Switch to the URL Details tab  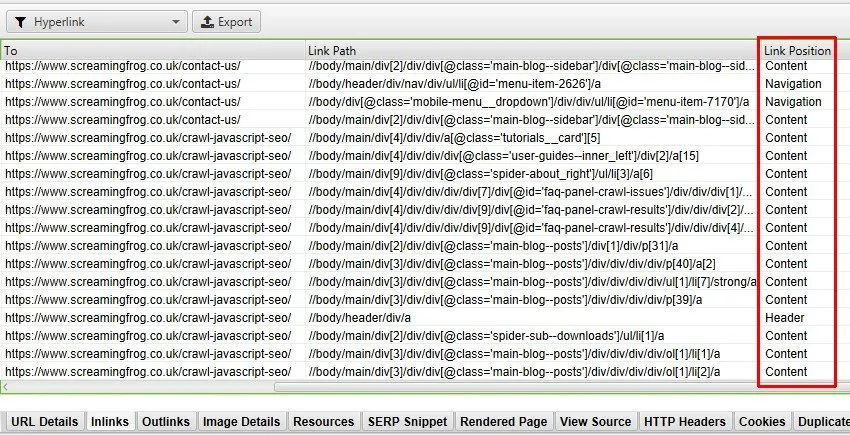[x=45, y=422]
